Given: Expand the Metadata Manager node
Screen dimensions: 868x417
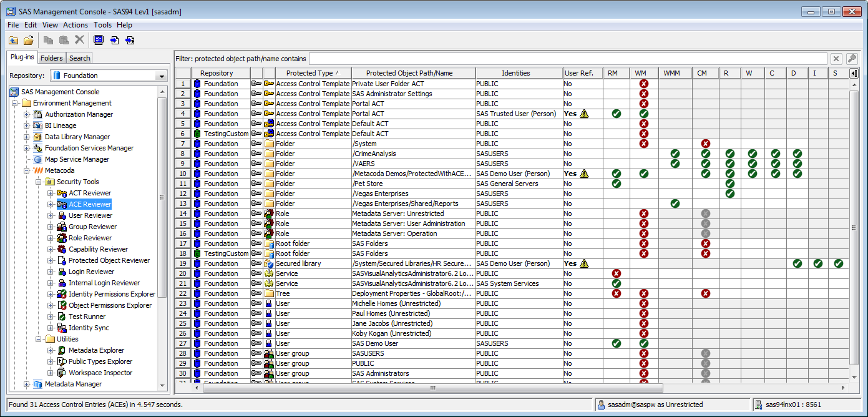Looking at the screenshot, I should [26, 384].
